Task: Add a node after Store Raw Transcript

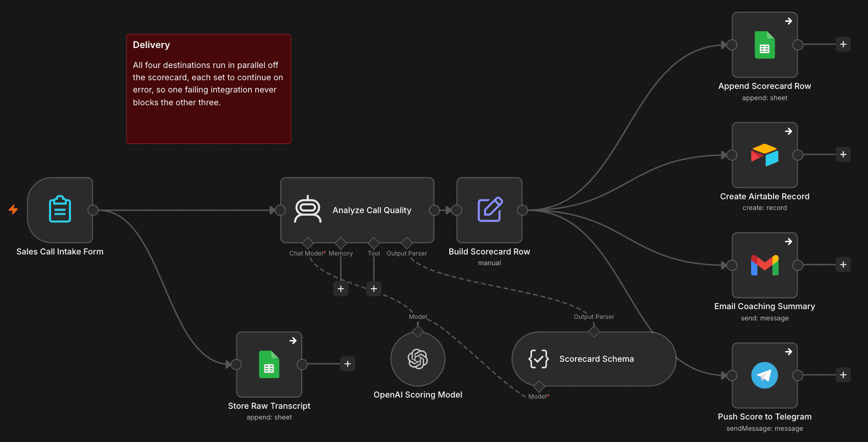Action: click(347, 364)
